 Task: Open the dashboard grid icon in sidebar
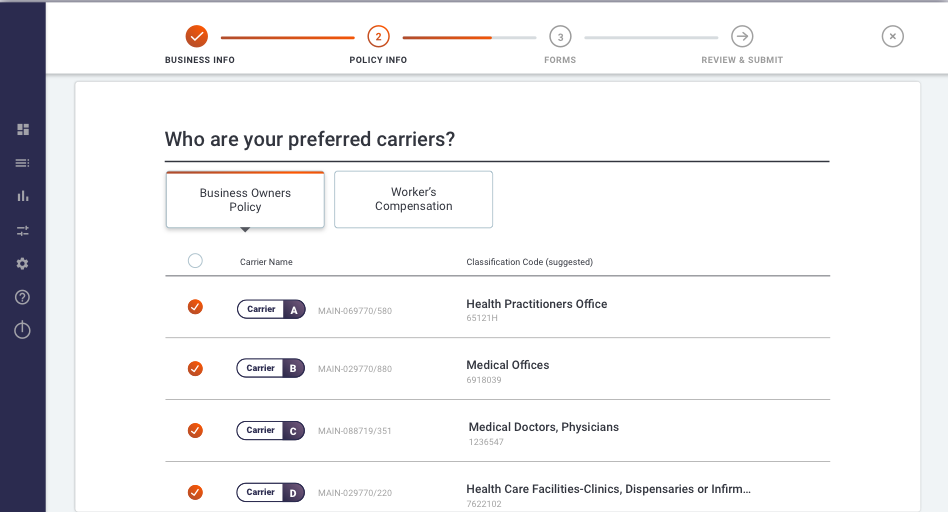(x=23, y=129)
